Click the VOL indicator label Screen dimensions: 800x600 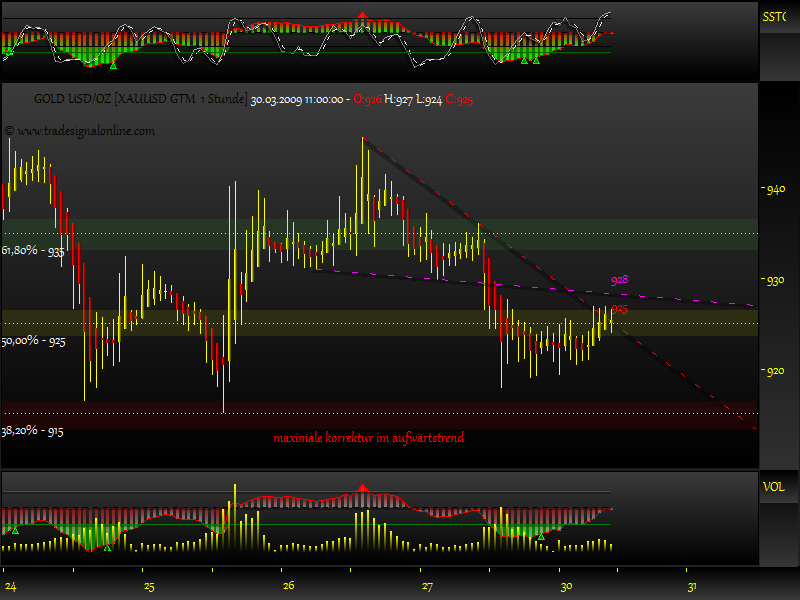tap(773, 487)
